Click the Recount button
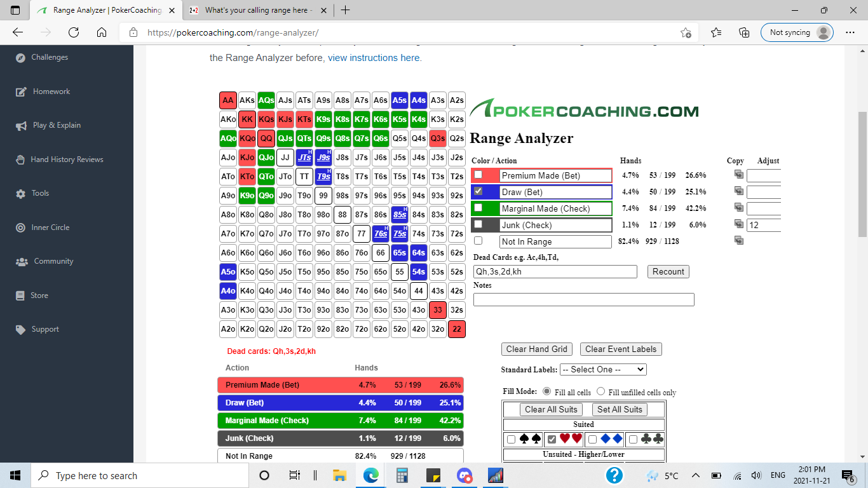The image size is (868, 488). (668, 271)
